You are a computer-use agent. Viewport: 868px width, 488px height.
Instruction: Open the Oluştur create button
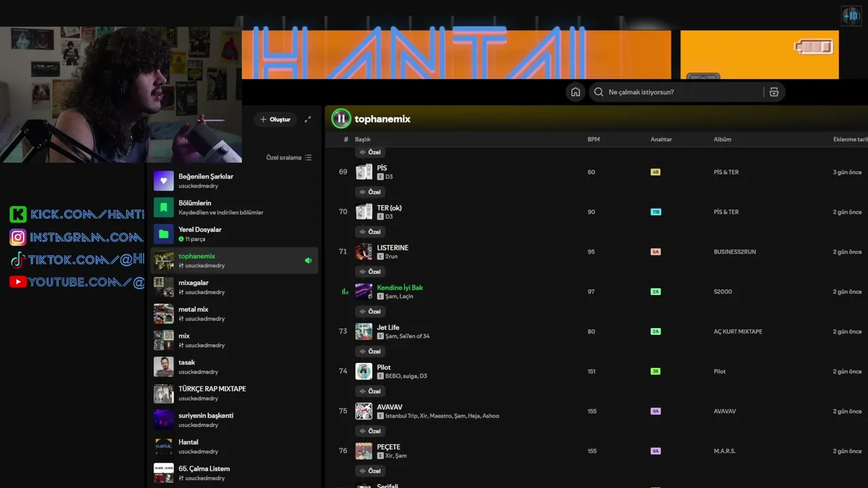275,119
